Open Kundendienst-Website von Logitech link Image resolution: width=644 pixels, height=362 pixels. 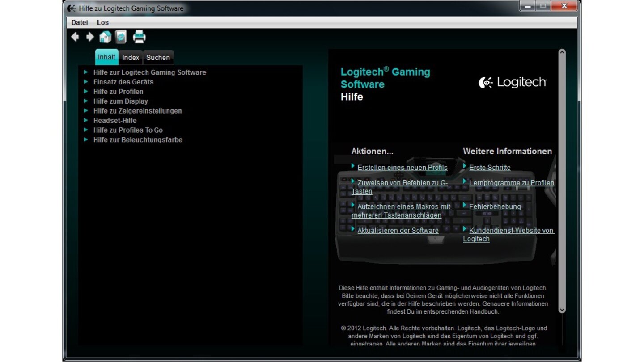pyautogui.click(x=509, y=235)
